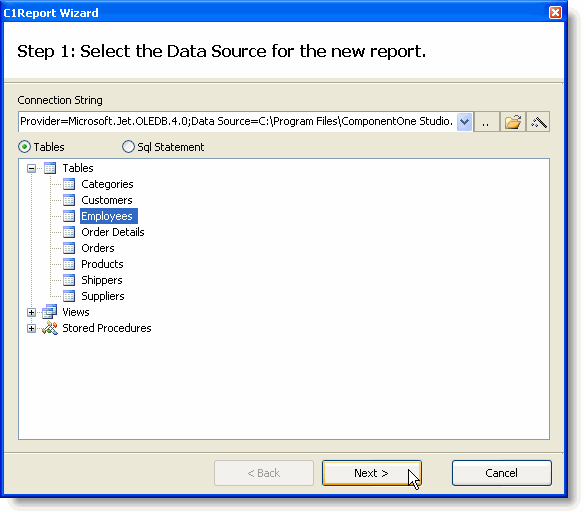The height and width of the screenshot is (514, 584).
Task: Select the Sql Statement radio button
Action: pos(128,147)
